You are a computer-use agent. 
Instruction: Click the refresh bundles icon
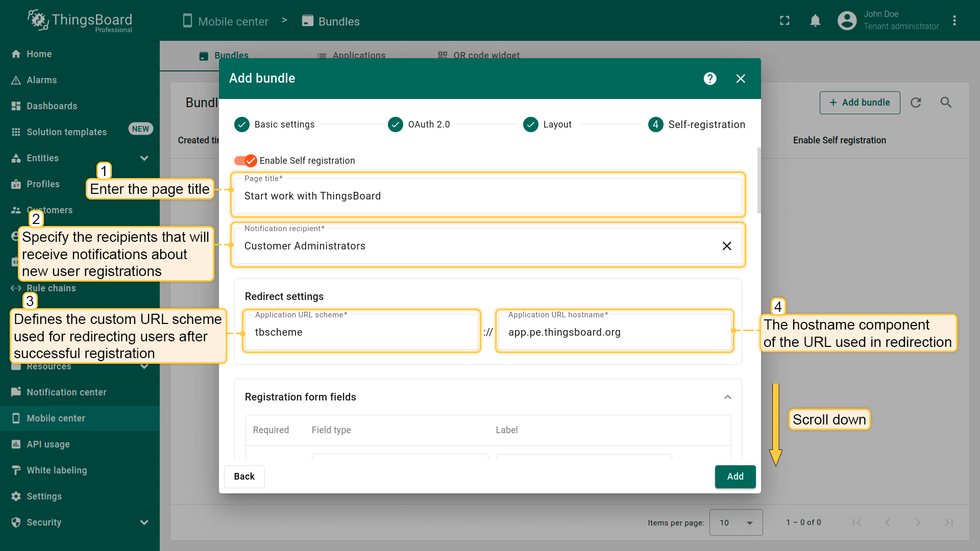click(916, 103)
